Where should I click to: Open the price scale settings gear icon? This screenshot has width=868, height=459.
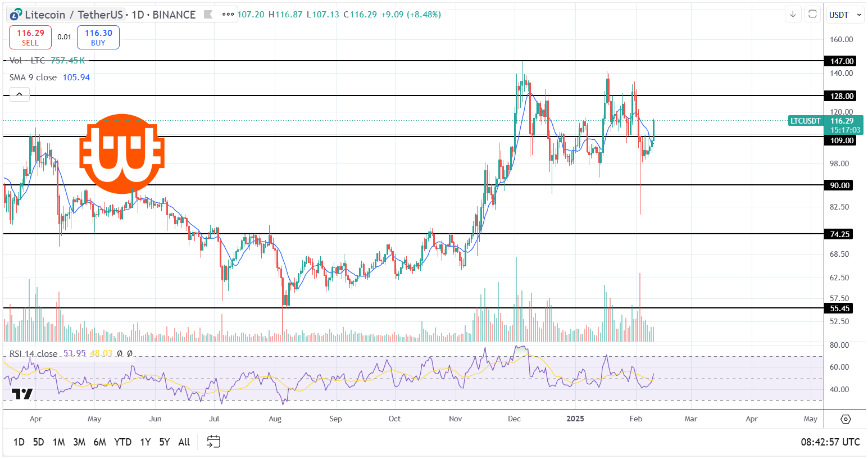coord(846,419)
